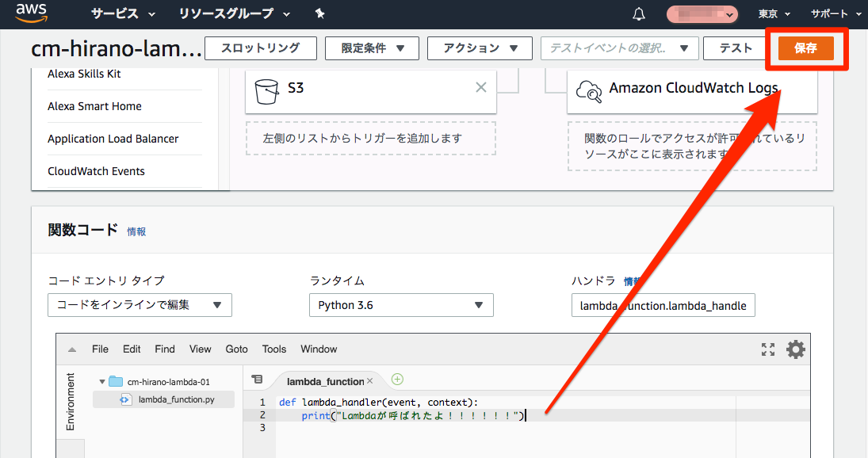
Task: Click the スロットリング button
Action: pos(261,48)
